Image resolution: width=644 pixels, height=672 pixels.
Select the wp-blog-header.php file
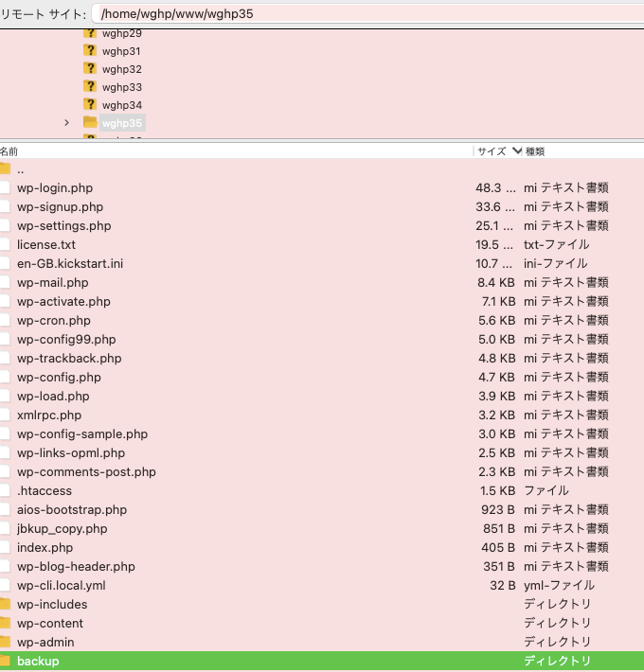pyautogui.click(x=77, y=567)
